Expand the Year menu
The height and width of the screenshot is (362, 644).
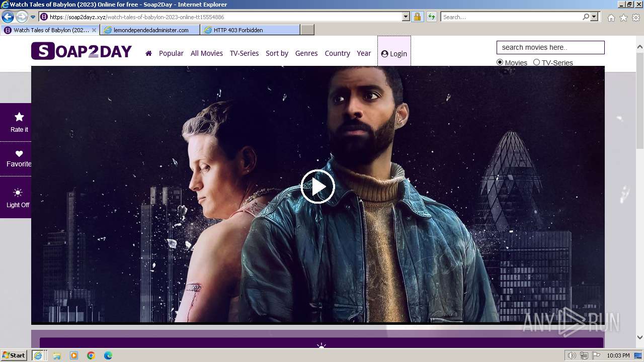[364, 53]
